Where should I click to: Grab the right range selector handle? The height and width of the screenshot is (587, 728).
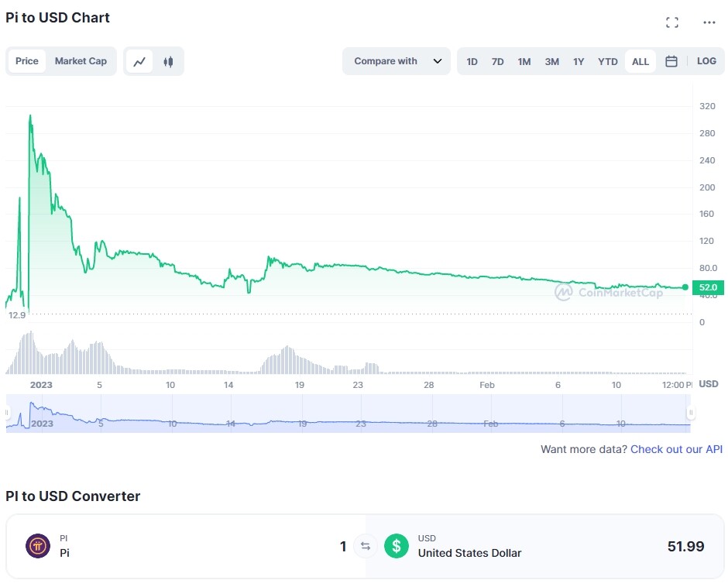(x=690, y=413)
